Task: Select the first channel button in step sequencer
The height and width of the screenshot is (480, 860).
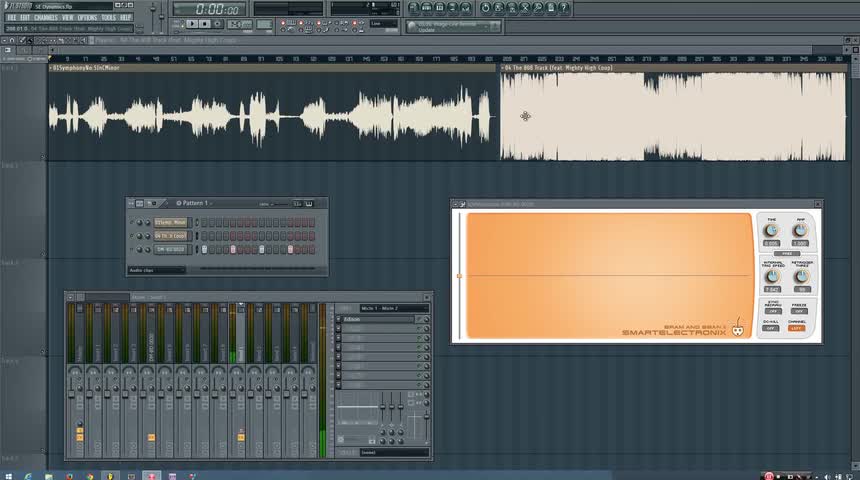Action: [x=170, y=222]
